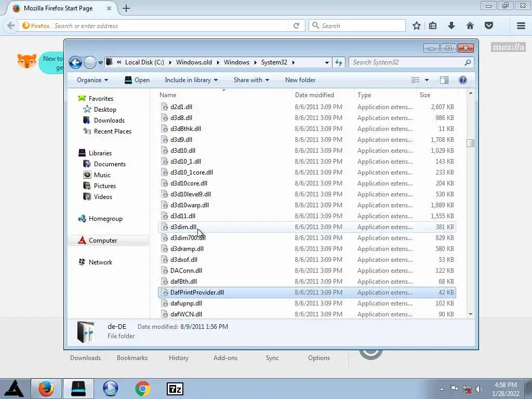Click the d3d11.dll file icon
The height and width of the screenshot is (399, 532).
point(165,216)
